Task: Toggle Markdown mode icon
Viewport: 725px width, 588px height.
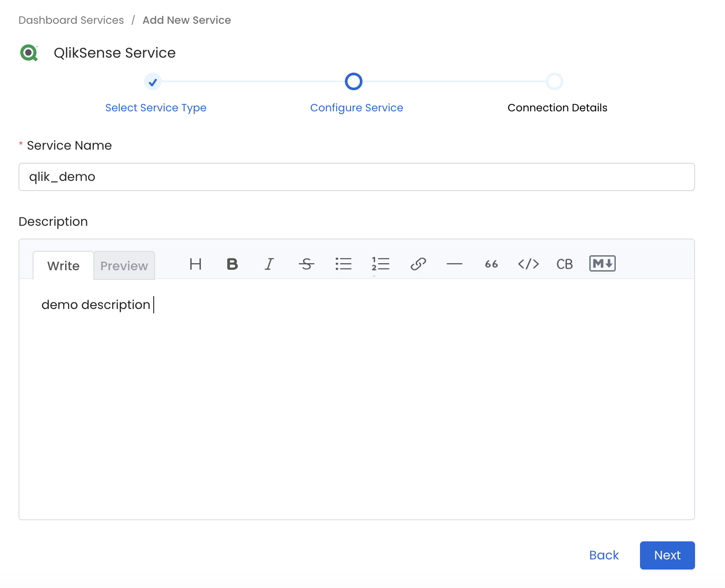Action: (602, 264)
